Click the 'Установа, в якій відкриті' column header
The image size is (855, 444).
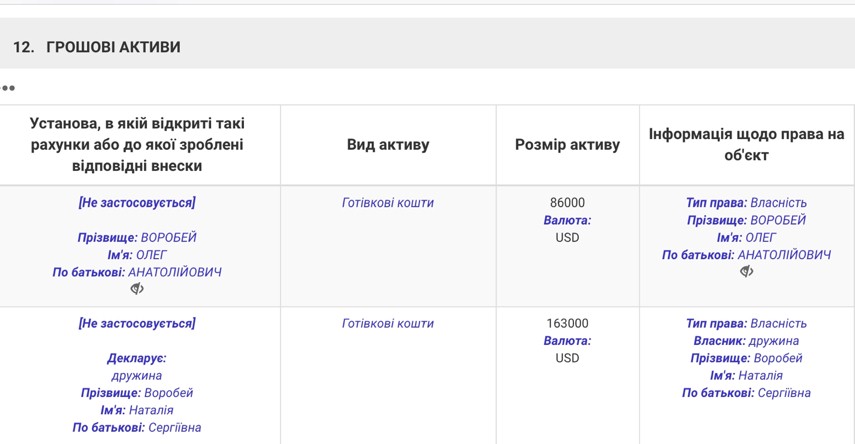click(x=137, y=145)
